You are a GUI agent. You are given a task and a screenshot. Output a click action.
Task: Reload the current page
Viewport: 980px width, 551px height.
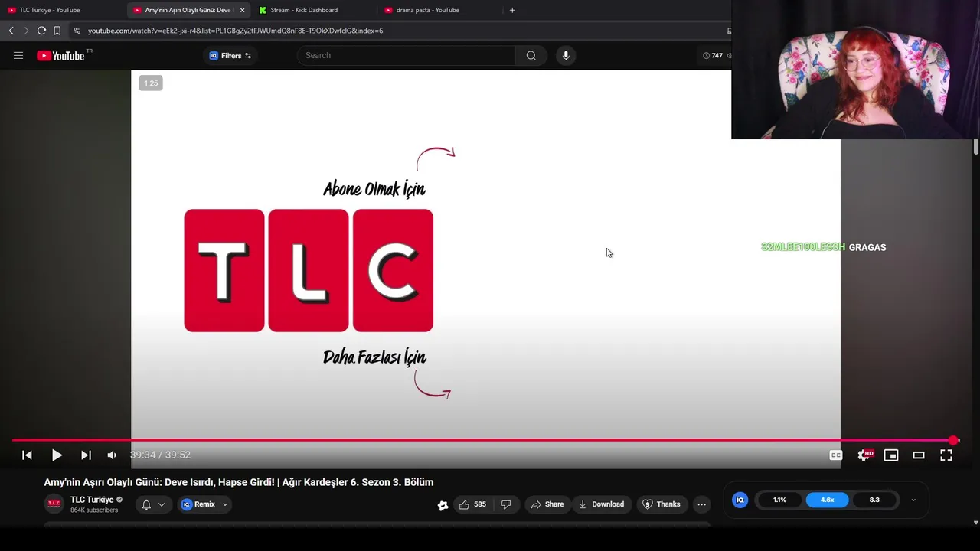pos(41,31)
